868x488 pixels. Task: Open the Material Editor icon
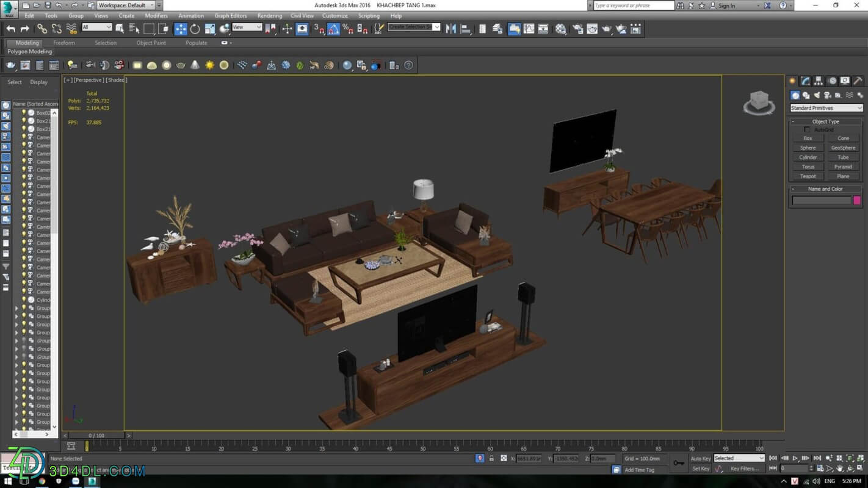(560, 29)
